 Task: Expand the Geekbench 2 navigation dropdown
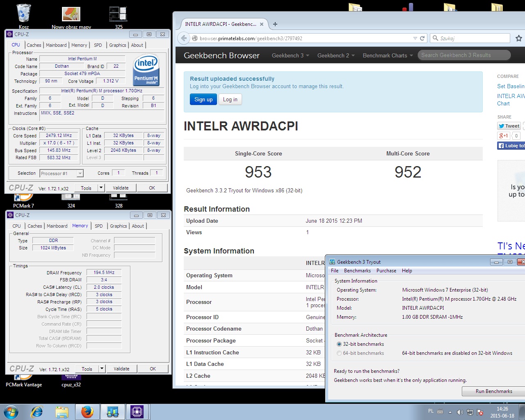coord(336,55)
